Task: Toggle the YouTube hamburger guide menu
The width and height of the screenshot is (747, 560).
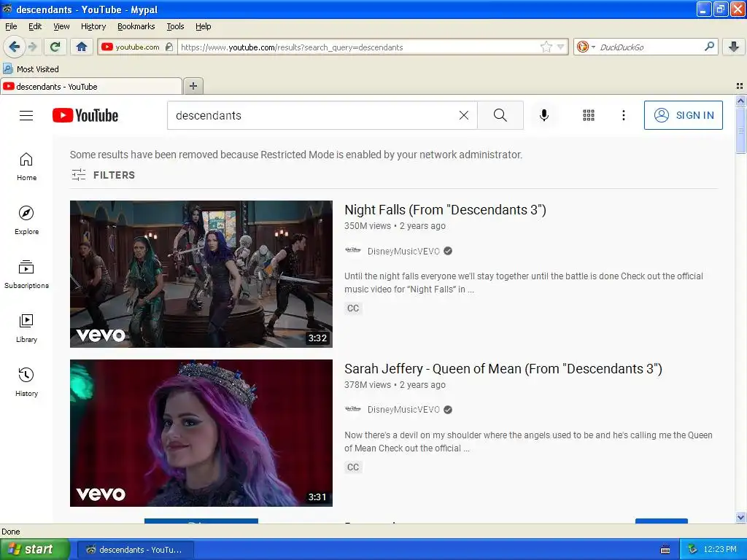Action: (x=26, y=115)
